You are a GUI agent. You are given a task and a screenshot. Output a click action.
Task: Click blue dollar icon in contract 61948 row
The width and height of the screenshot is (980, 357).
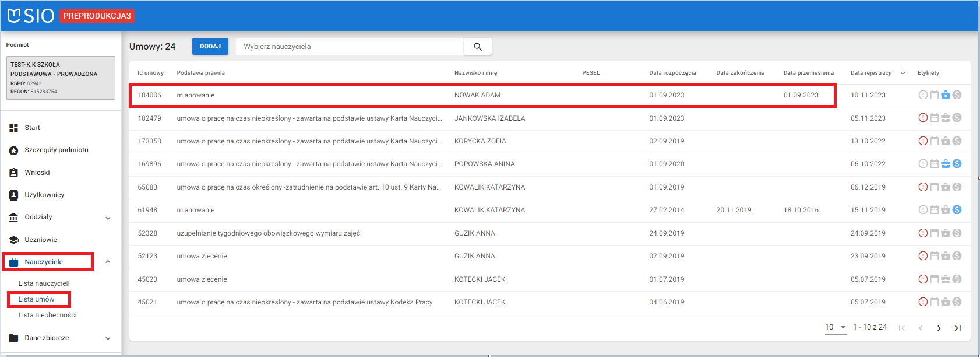pos(957,210)
